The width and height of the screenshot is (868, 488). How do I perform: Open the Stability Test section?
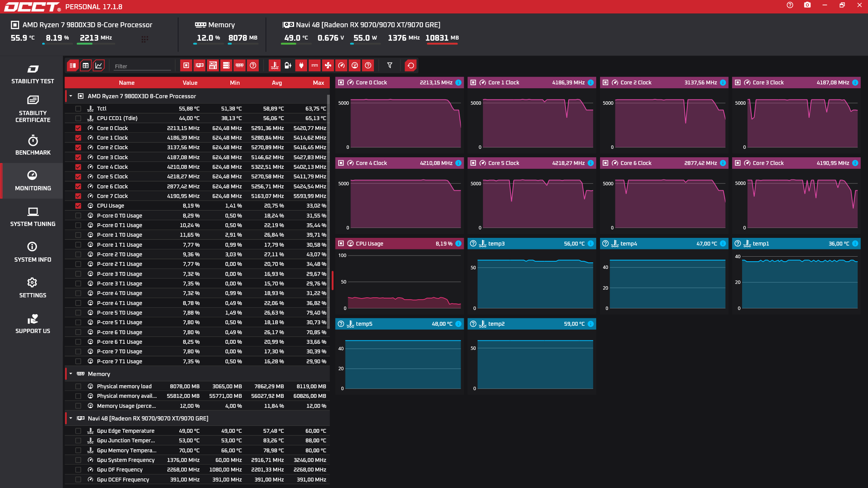click(33, 74)
